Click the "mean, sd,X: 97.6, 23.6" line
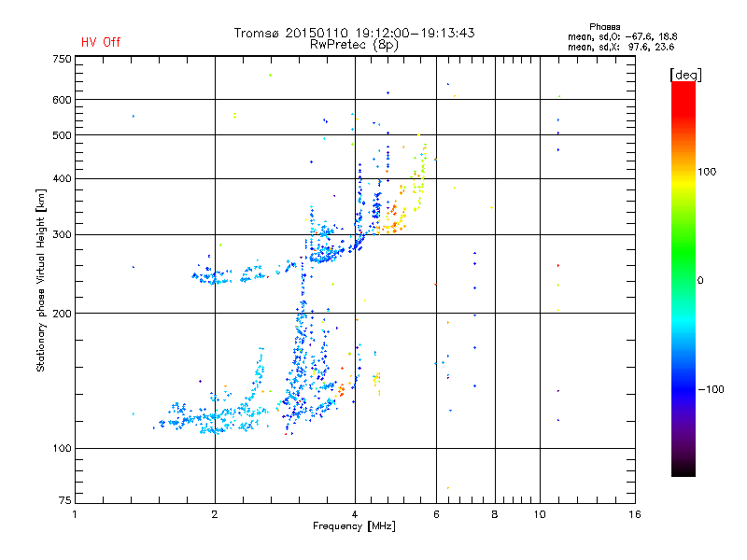Screen dimensions: 747x560 (621, 47)
